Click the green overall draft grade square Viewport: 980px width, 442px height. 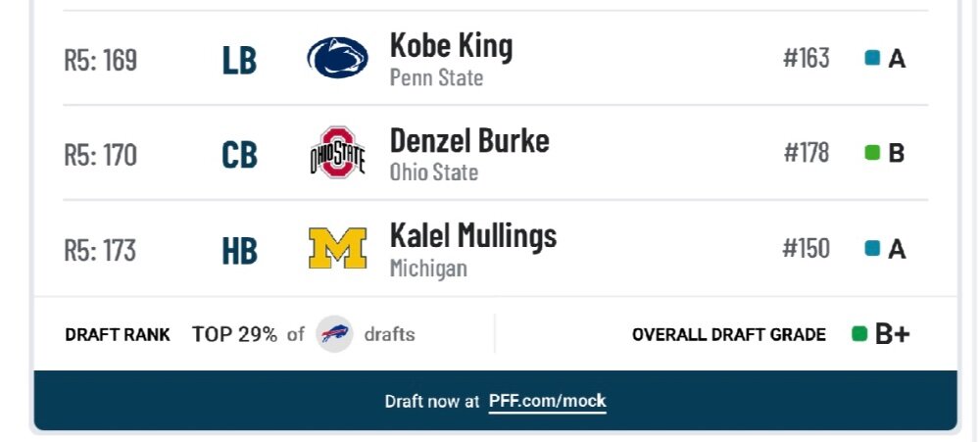click(x=859, y=334)
